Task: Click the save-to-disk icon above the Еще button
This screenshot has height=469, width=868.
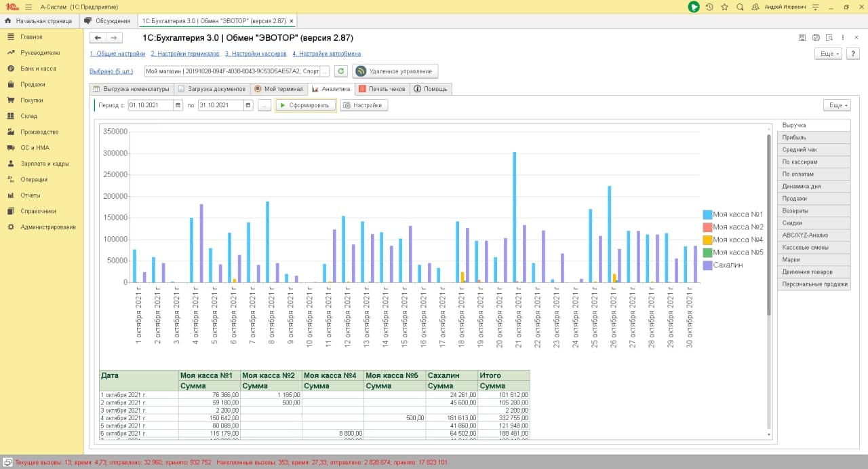Action: point(802,37)
